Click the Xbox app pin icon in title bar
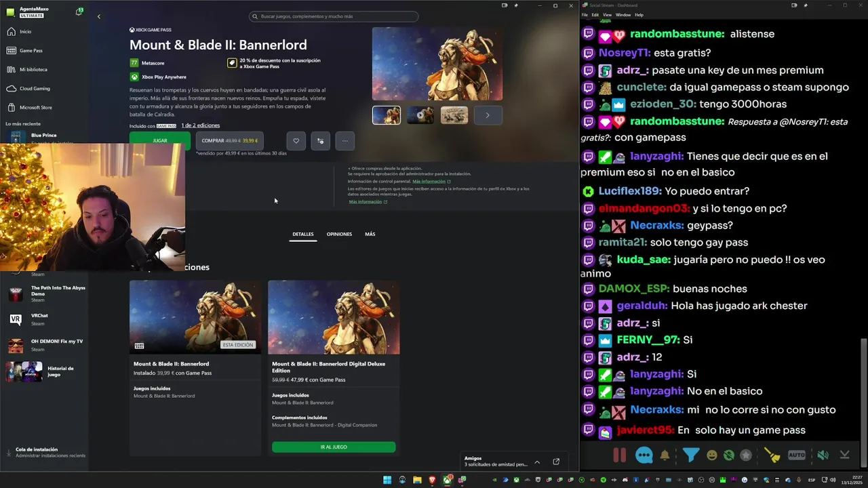Screen dimensions: 868x488 click(516, 5)
